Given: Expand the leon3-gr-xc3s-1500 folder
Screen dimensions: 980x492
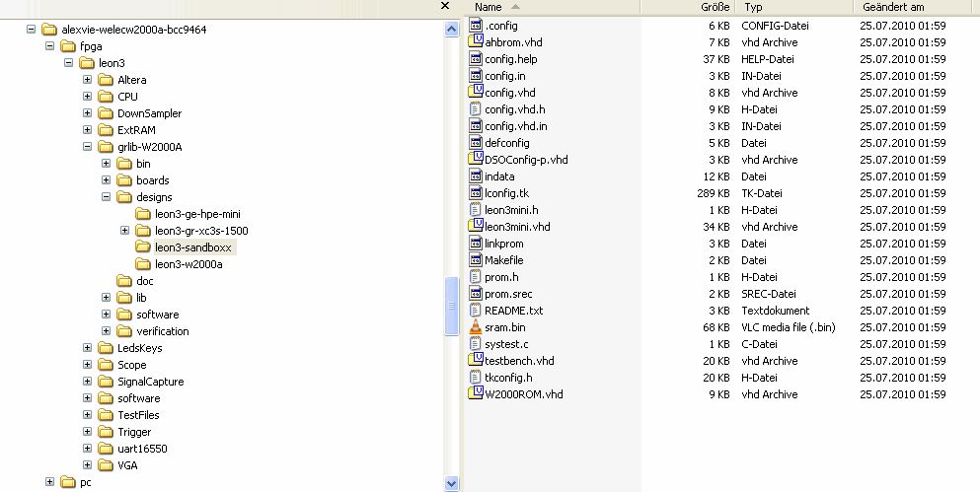Looking at the screenshot, I should 124,231.
